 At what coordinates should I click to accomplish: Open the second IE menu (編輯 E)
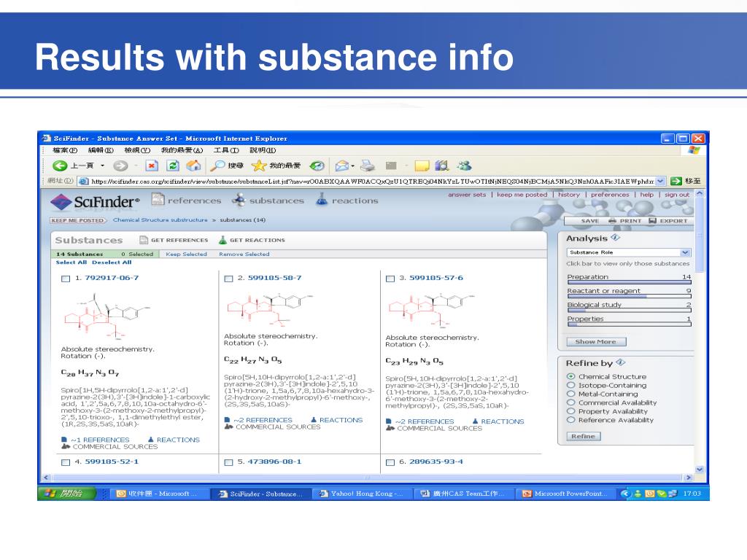click(101, 150)
